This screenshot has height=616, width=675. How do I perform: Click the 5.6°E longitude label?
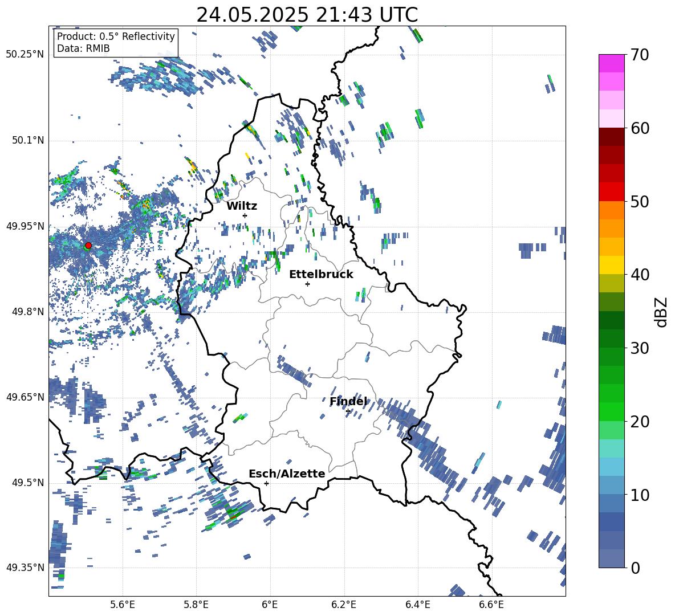tap(123, 605)
